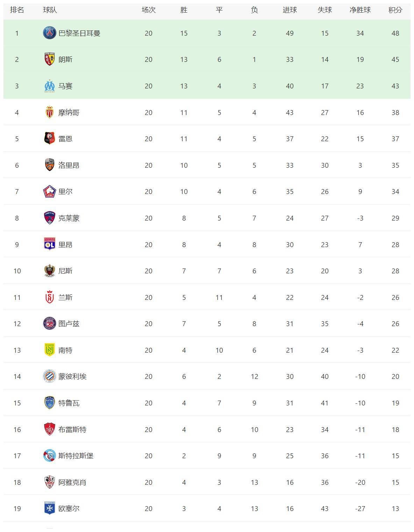Select the 排名 column header
This screenshot has height=532, width=414.
pyautogui.click(x=17, y=10)
